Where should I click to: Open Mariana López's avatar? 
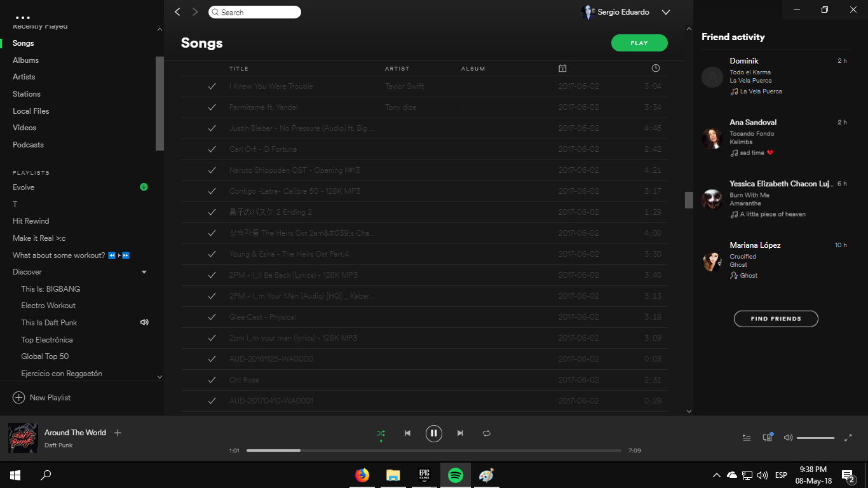point(712,261)
